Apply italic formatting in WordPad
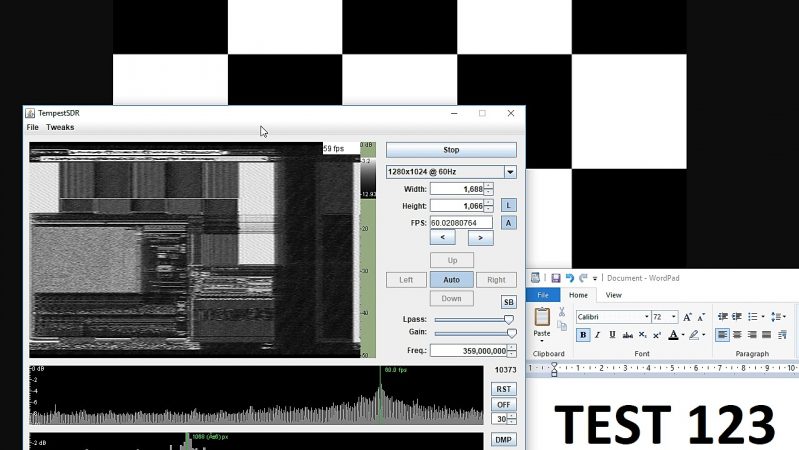This screenshot has width=799, height=450. (598, 335)
